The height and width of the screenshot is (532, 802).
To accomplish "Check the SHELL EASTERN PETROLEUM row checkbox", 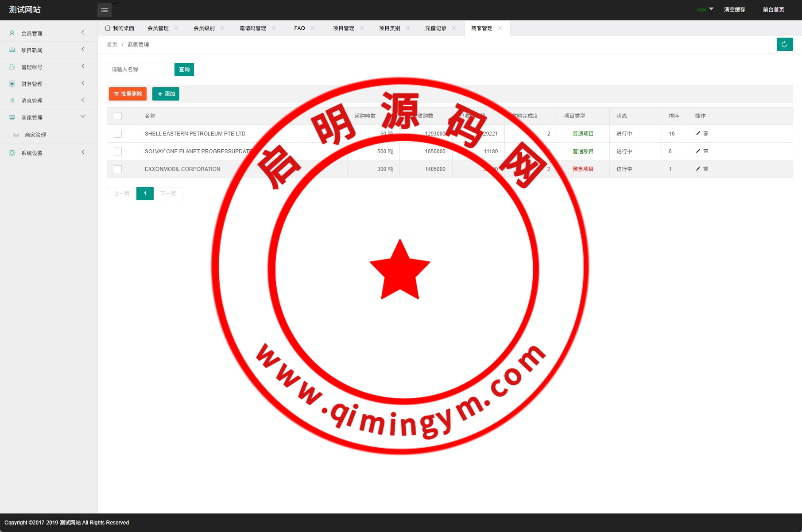I will pos(118,134).
